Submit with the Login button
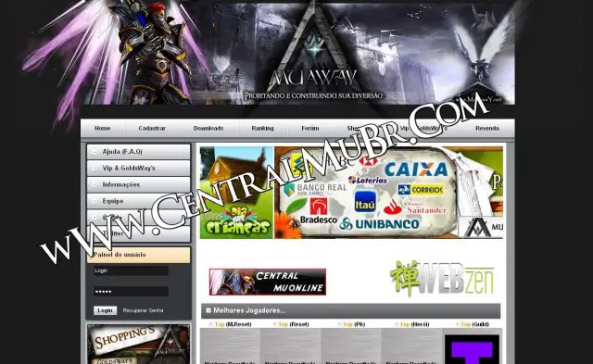The image size is (593, 364). [x=105, y=310]
